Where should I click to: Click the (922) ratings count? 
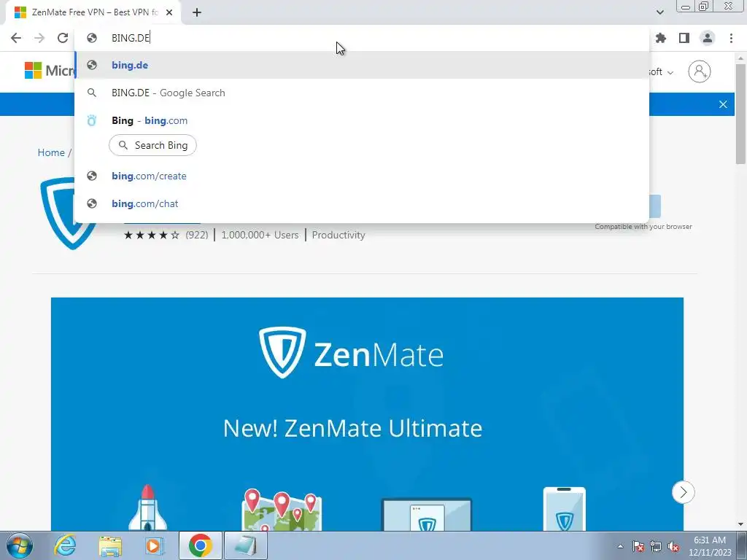(197, 235)
